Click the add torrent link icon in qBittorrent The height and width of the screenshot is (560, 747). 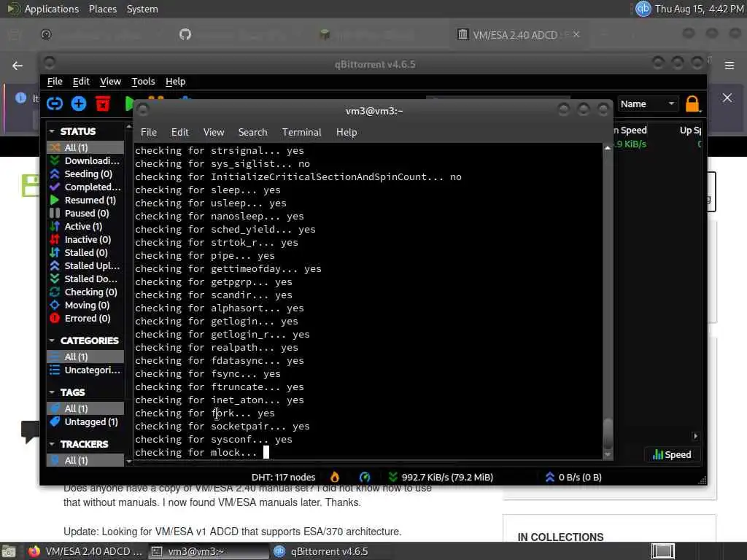tap(55, 104)
